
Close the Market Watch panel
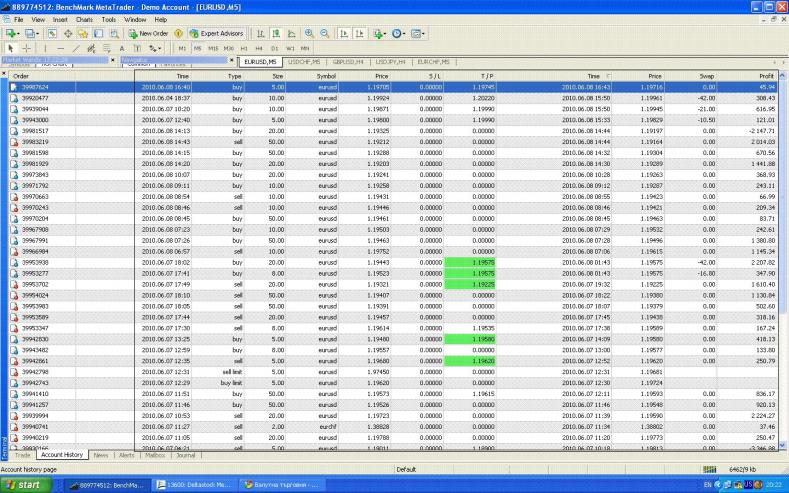click(x=113, y=60)
